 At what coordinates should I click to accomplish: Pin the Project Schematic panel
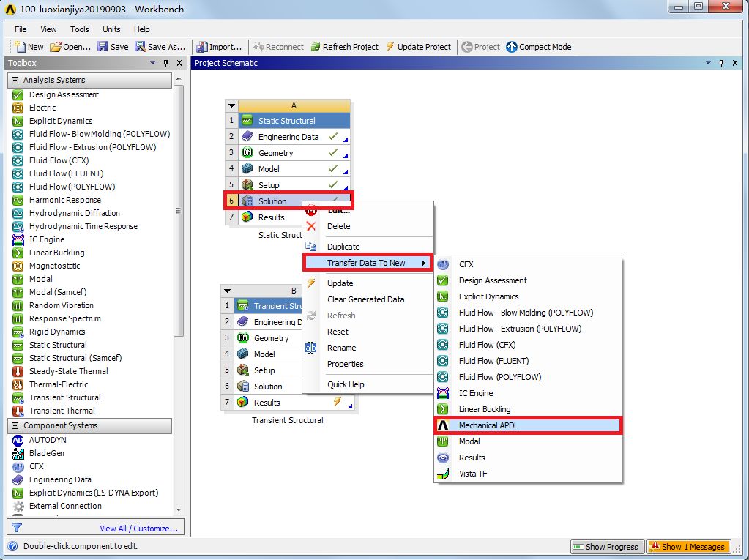721,63
